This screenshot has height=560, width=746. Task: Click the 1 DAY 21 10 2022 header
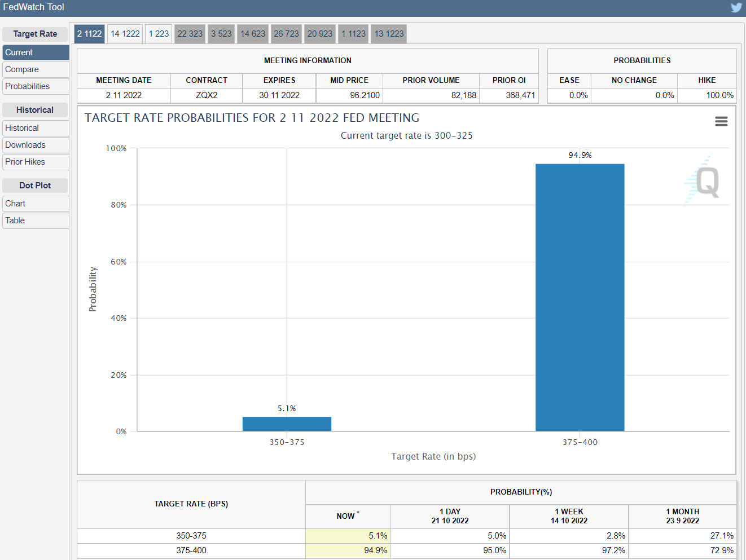coord(450,516)
